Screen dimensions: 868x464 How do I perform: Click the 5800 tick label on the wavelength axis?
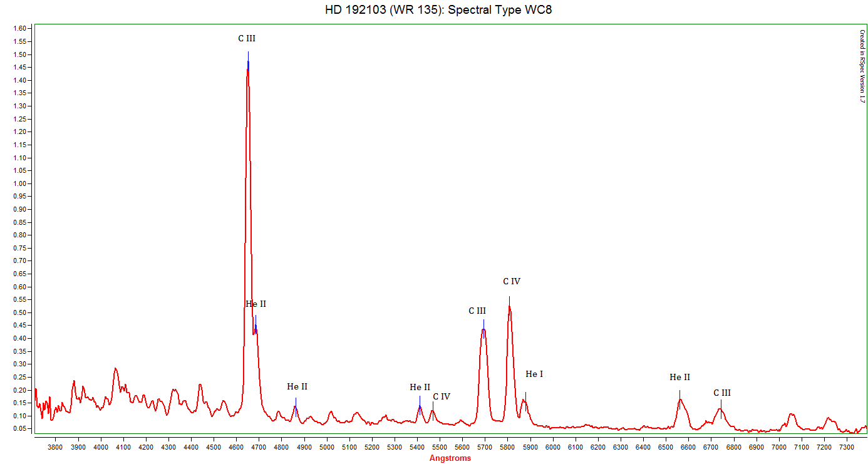(x=507, y=447)
